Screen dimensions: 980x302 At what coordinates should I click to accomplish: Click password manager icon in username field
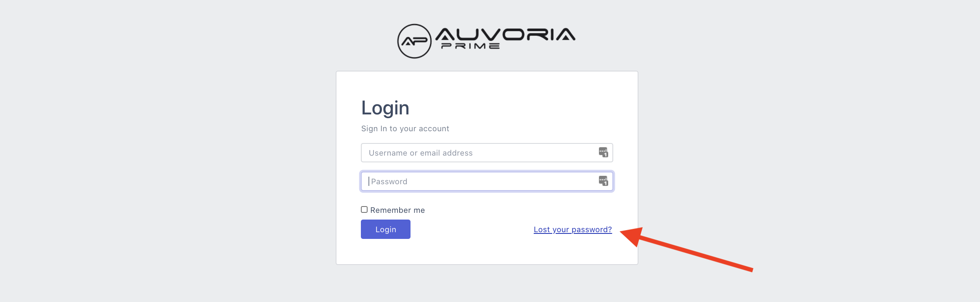pyautogui.click(x=603, y=152)
